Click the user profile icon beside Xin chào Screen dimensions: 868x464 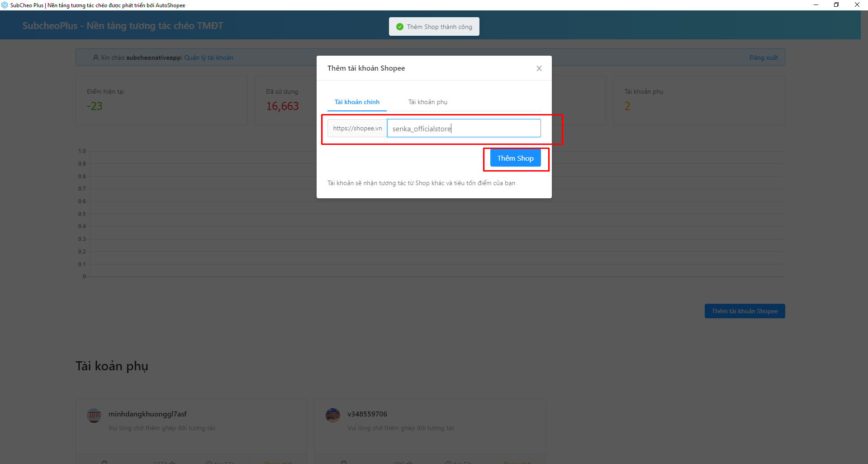point(96,57)
